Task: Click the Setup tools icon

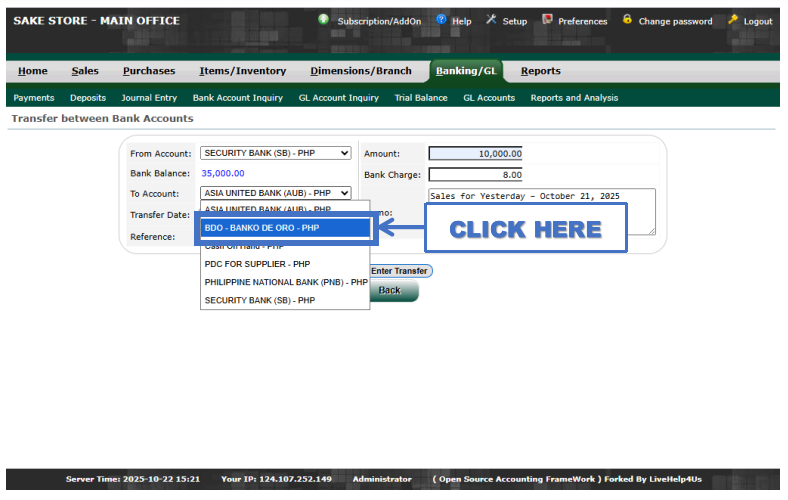Action: point(491,20)
